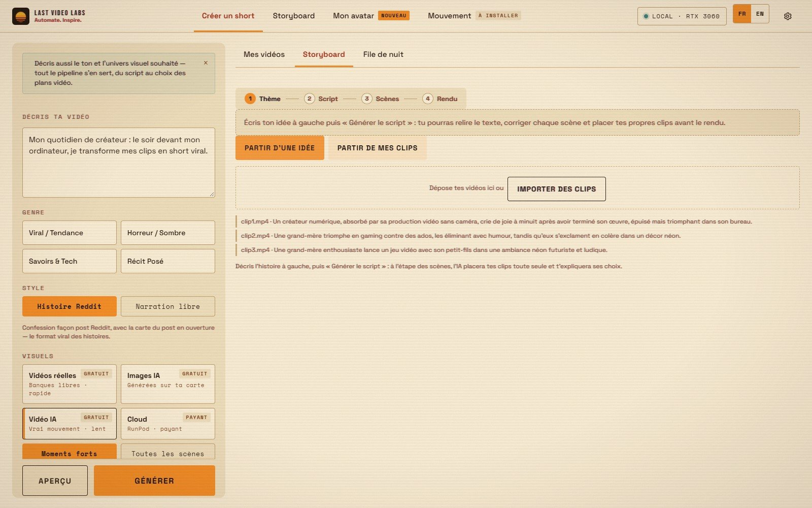Choose the Savoirs & Tech genre

pyautogui.click(x=70, y=261)
